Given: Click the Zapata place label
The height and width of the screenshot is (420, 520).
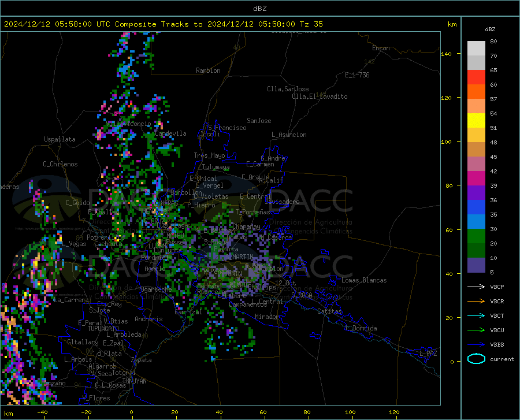Looking at the screenshot, I should click(142, 360).
